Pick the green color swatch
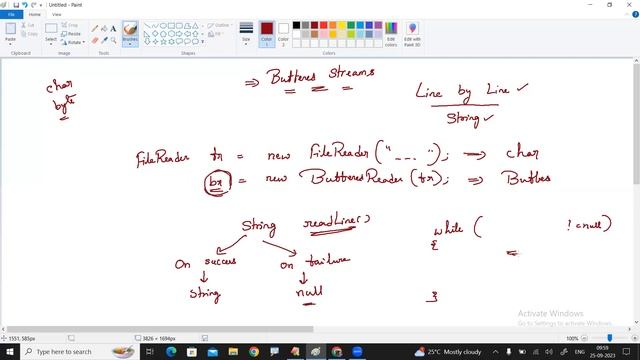This screenshot has width=640, height=360. (x=351, y=25)
